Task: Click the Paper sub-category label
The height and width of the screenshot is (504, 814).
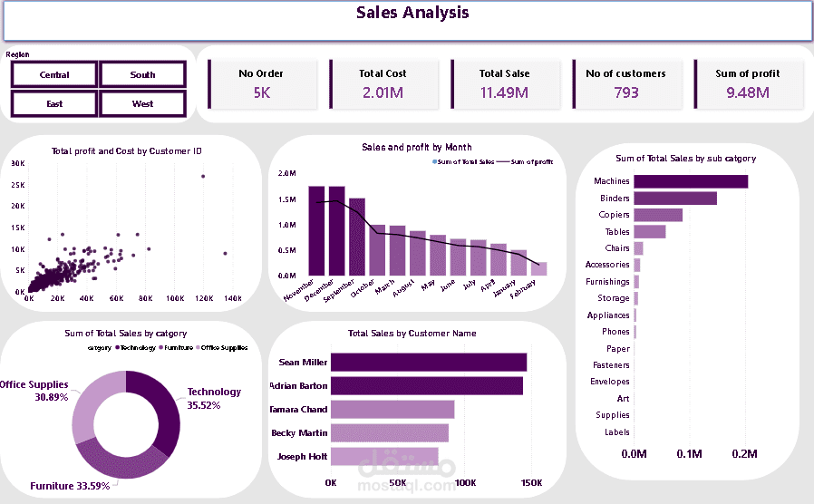Action: click(618, 349)
